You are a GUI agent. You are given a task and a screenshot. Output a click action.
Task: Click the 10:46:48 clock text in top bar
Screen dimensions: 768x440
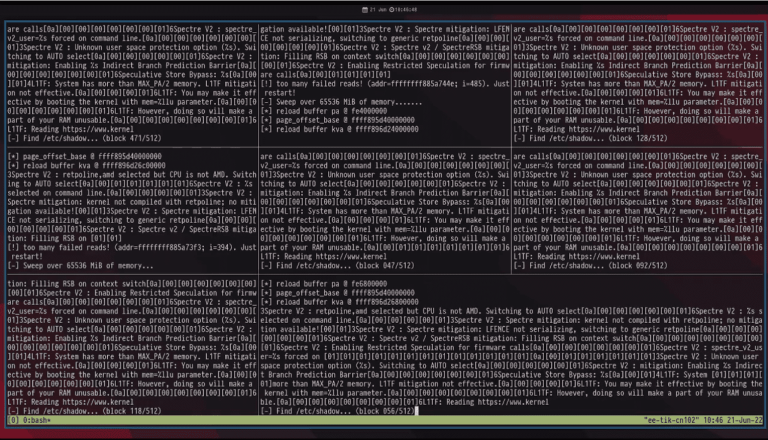(x=407, y=9)
